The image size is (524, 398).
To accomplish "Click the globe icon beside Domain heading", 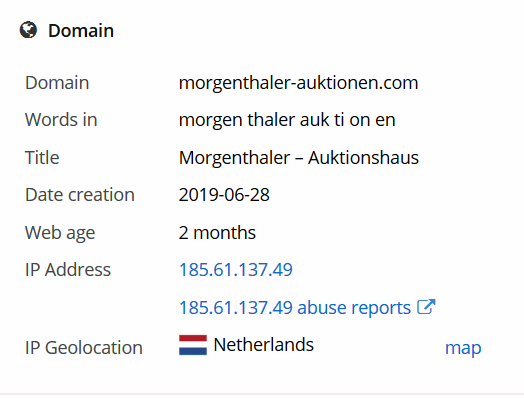I will [x=28, y=30].
